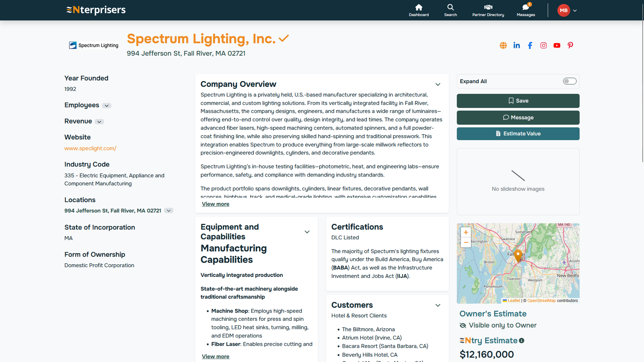Viewport: 644px width, 362px height.
Task: Open the company's Pinterest page
Action: coord(570,45)
